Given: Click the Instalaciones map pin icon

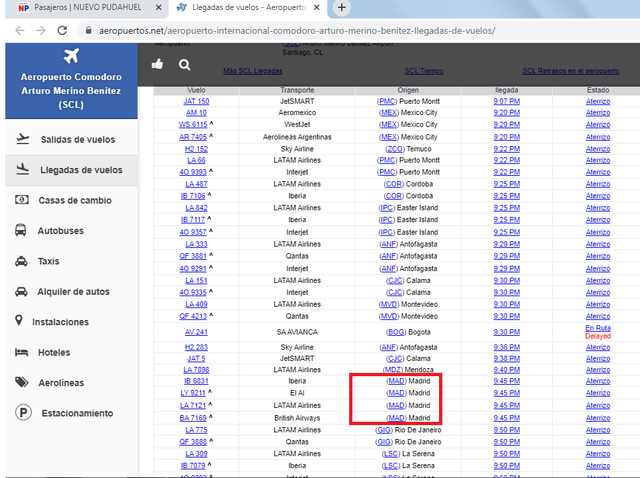Looking at the screenshot, I should 19,320.
